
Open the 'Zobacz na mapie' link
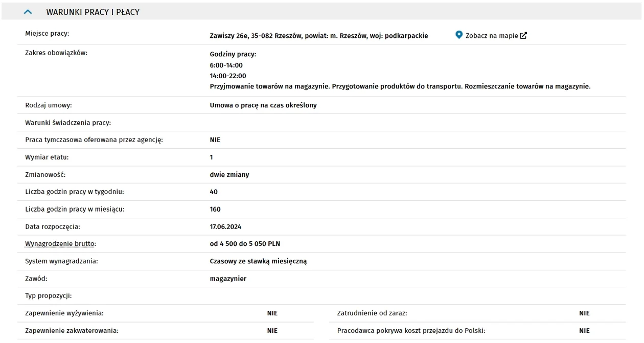492,36
